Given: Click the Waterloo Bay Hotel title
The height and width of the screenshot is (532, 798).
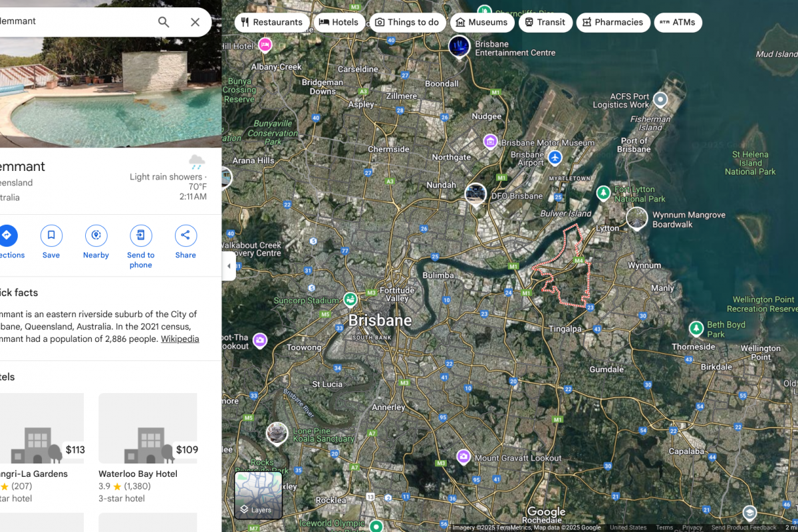Looking at the screenshot, I should click(x=138, y=474).
